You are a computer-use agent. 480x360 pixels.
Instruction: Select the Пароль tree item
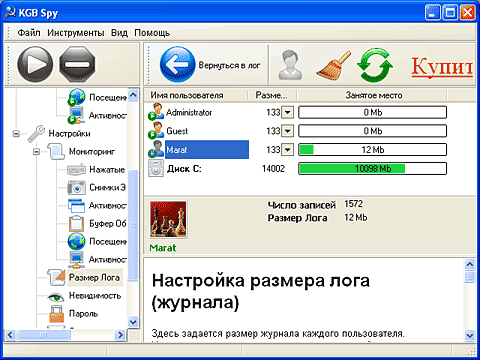(x=83, y=314)
